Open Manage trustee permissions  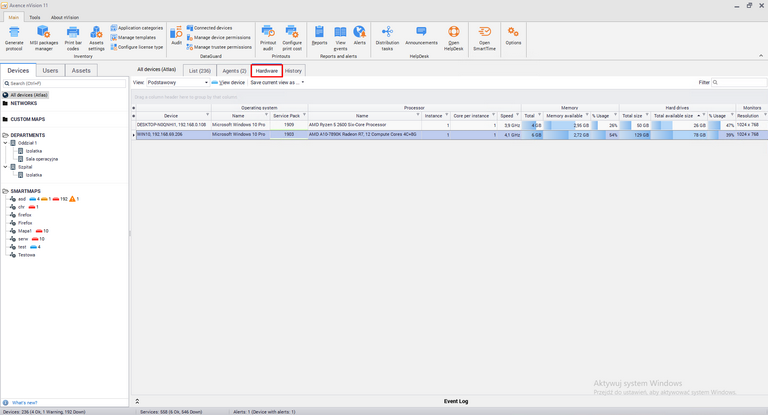click(219, 47)
